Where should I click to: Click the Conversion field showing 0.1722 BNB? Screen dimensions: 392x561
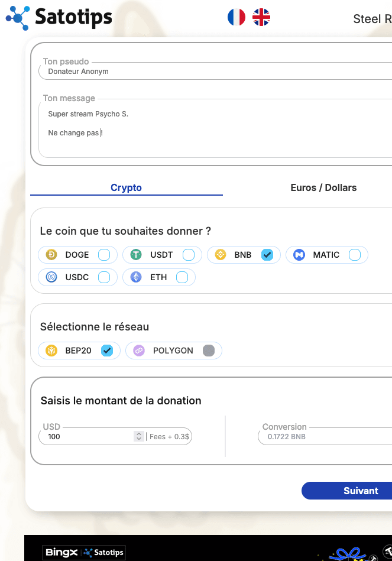coord(325,436)
